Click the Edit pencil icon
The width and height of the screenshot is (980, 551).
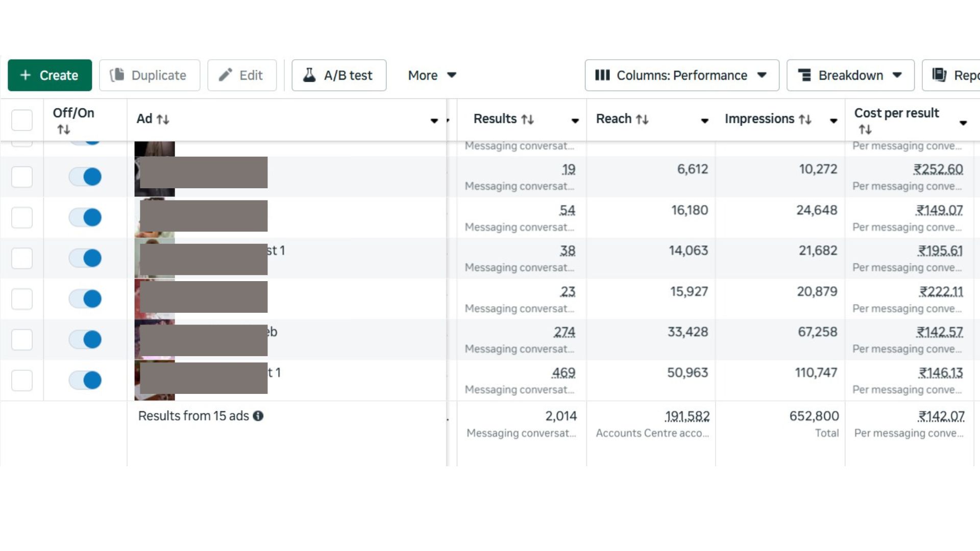click(x=225, y=75)
